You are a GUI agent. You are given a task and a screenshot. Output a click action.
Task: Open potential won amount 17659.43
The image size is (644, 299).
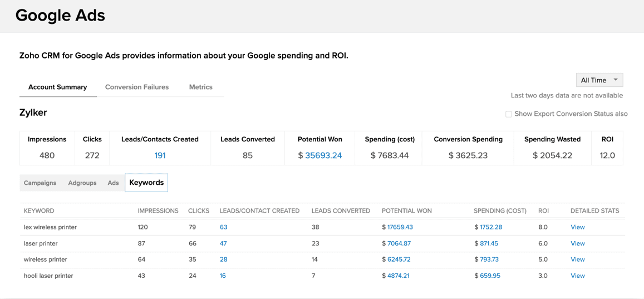(x=400, y=227)
